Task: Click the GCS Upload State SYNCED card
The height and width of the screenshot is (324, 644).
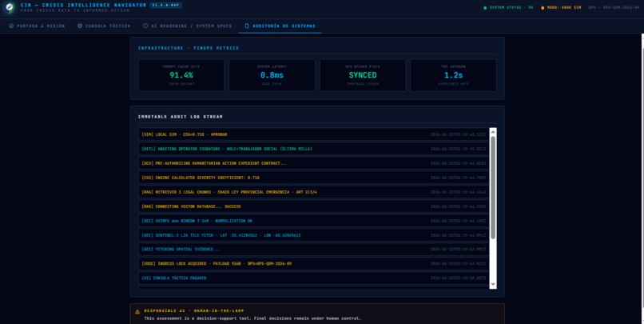Action: tap(363, 75)
